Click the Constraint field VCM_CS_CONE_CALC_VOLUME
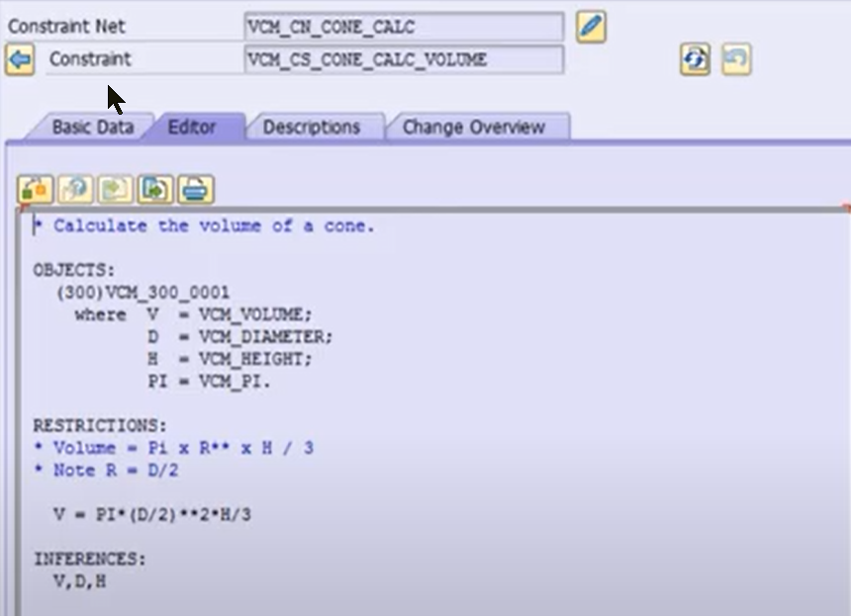This screenshot has width=851, height=616. click(x=404, y=59)
